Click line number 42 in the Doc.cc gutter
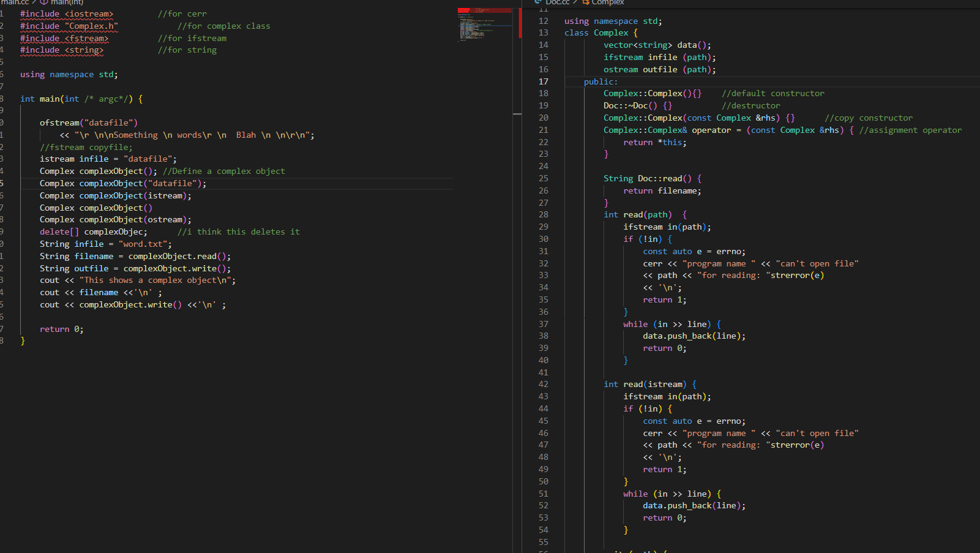The image size is (980, 553). 544,384
